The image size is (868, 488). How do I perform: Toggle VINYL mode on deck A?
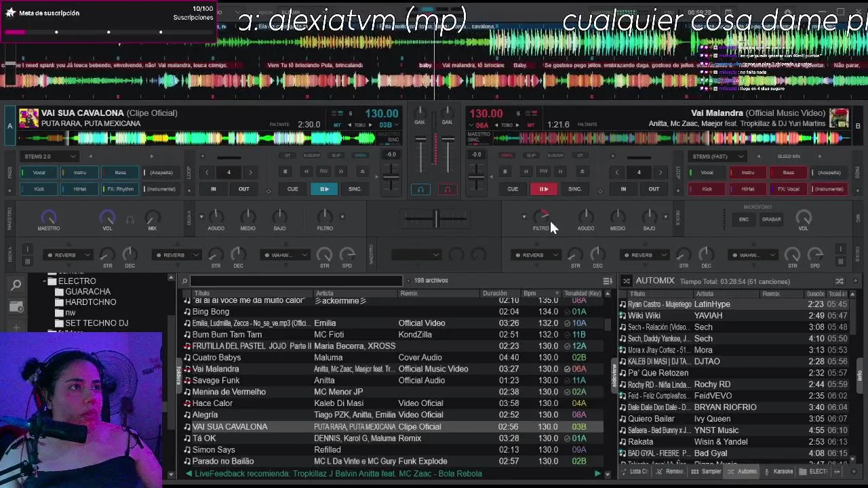coord(361,155)
